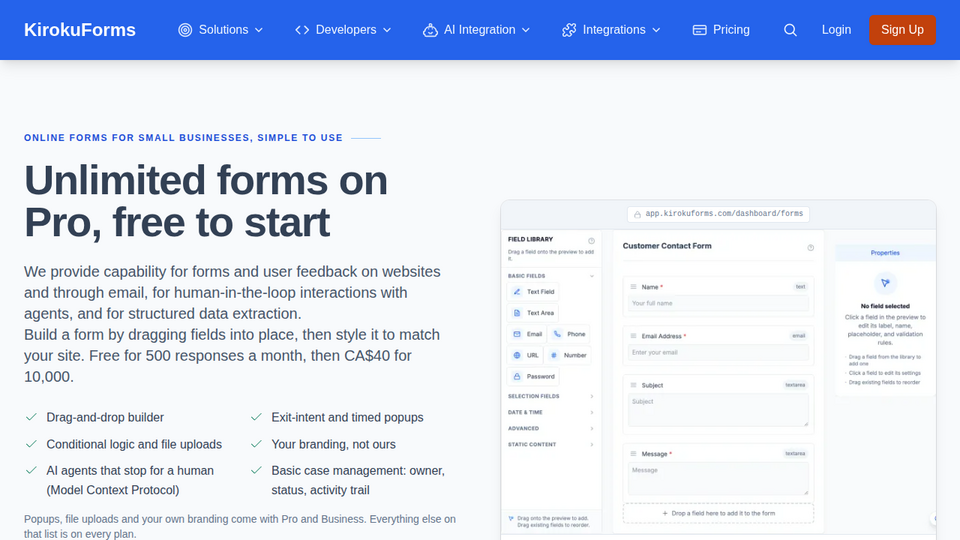Switch to the Properties tab
Image resolution: width=960 pixels, height=540 pixels.
[885, 253]
